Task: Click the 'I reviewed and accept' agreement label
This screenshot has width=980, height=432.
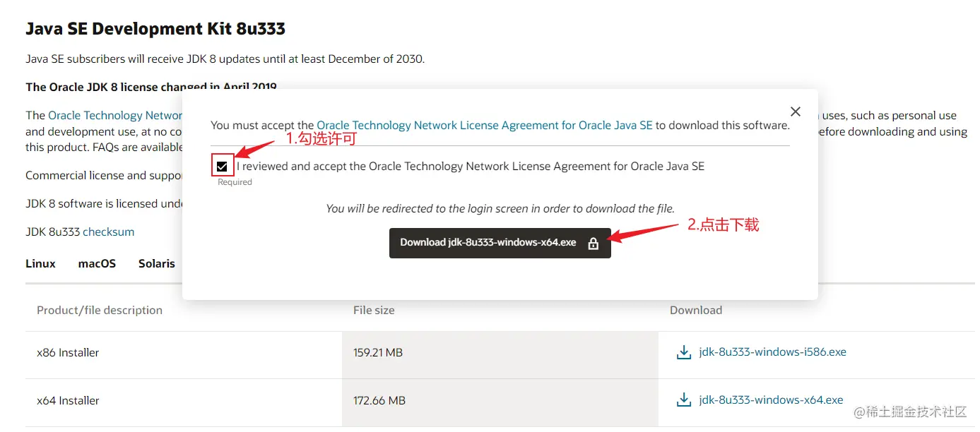Action: coord(471,167)
